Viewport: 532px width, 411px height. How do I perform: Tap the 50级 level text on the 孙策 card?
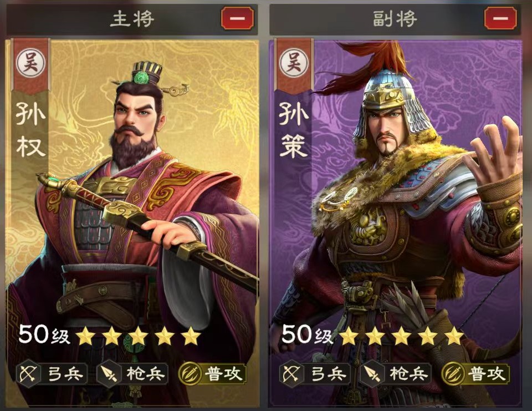pyautogui.click(x=308, y=334)
